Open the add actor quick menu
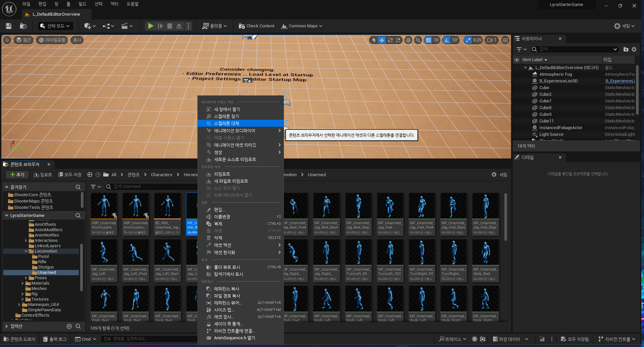This screenshot has height=347, width=644. tap(90, 26)
